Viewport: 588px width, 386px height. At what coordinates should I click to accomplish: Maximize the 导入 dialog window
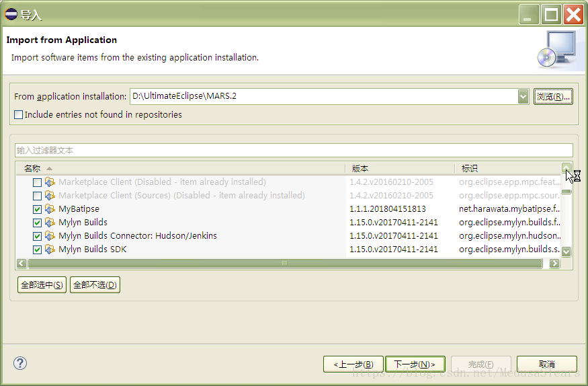coord(551,15)
